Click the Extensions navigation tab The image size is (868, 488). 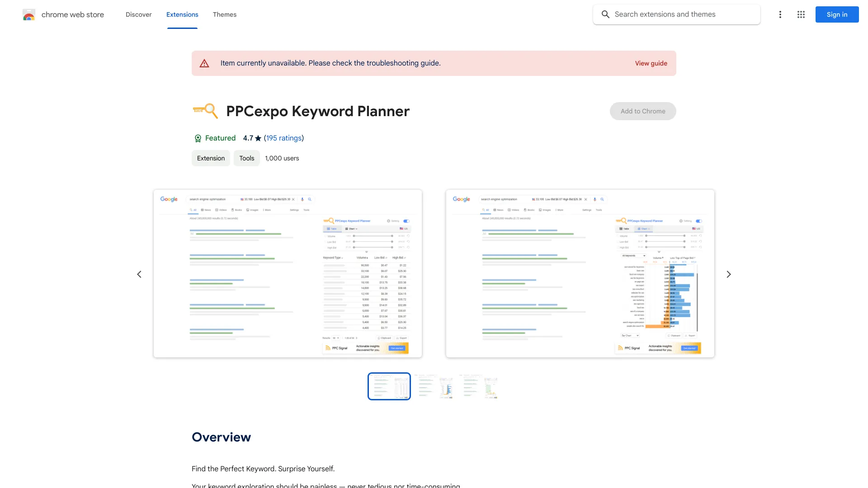click(x=182, y=14)
